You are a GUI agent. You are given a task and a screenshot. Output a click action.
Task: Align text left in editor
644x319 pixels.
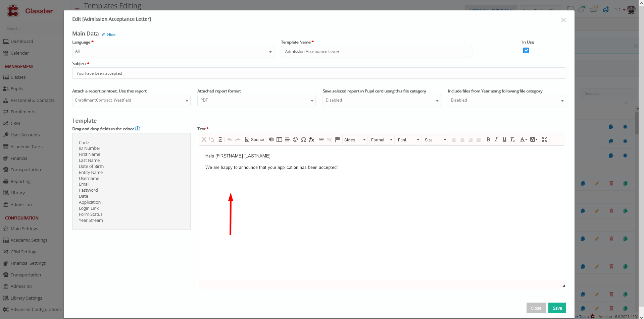[454, 140]
